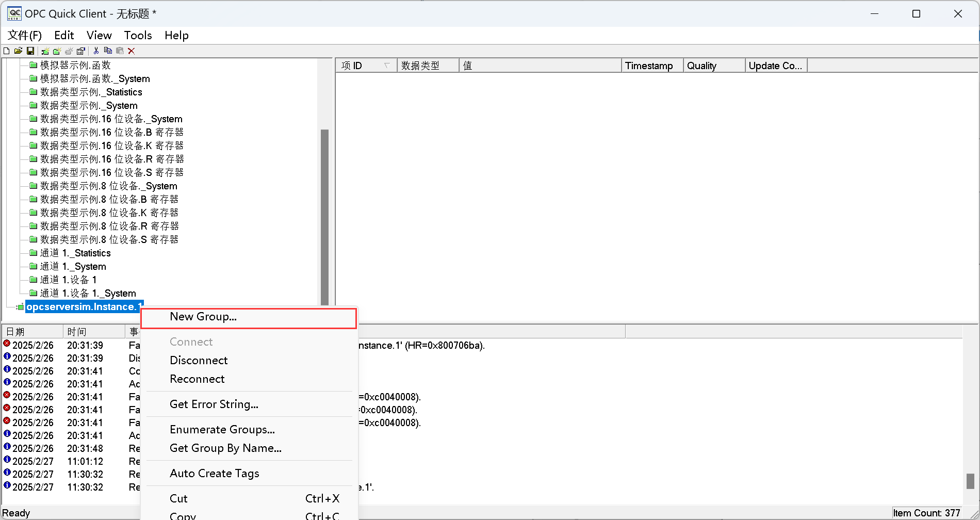Screen dimensions: 980x520
Task: Select the 通道 1.设备 1 tree group
Action: 68,280
